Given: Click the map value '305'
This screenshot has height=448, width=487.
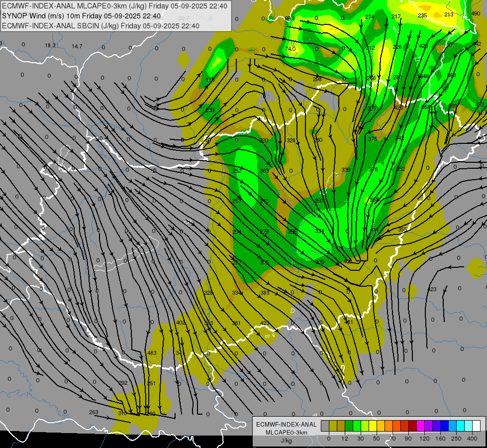Looking at the screenshot, I should [x=264, y=262].
